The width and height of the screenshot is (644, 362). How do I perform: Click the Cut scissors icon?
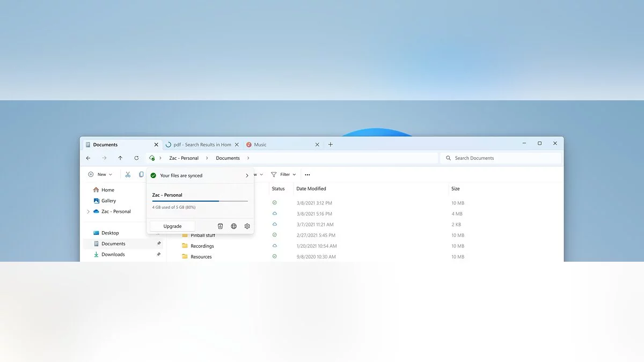128,174
